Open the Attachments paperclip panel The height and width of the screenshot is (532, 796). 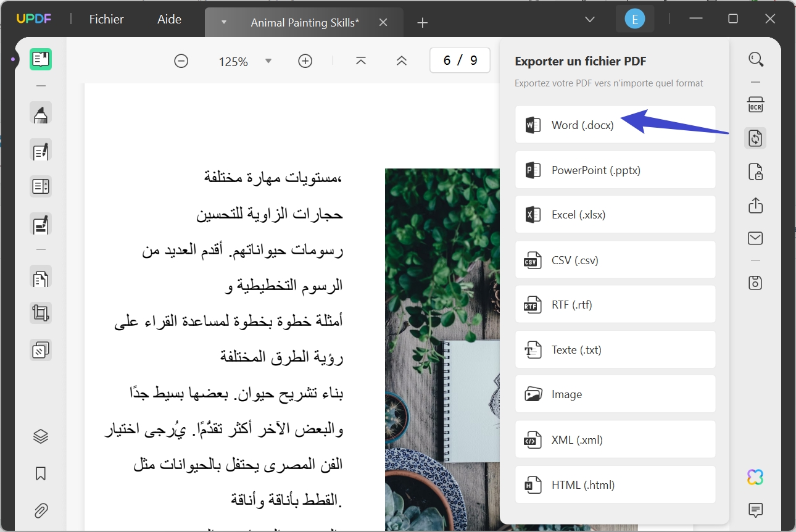tap(41, 510)
